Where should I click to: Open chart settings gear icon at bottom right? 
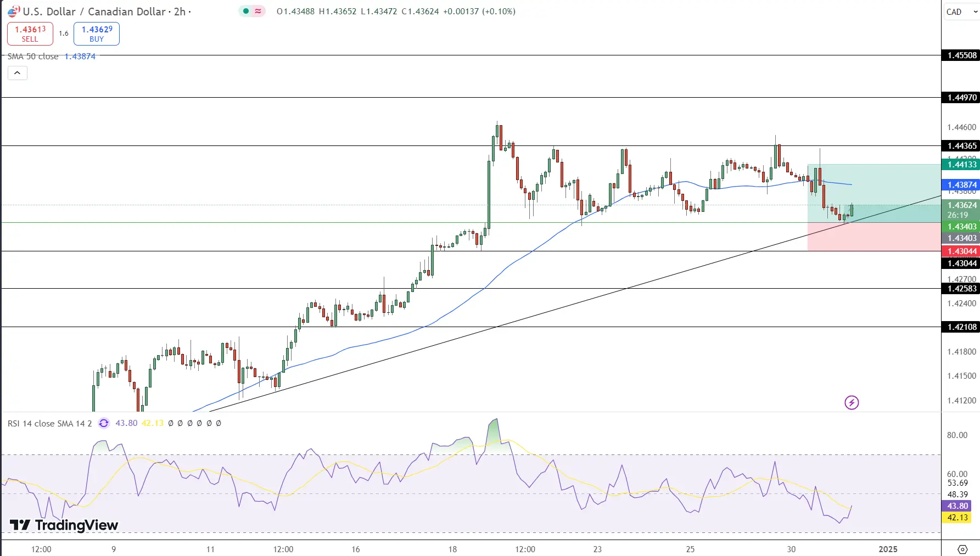tap(962, 549)
